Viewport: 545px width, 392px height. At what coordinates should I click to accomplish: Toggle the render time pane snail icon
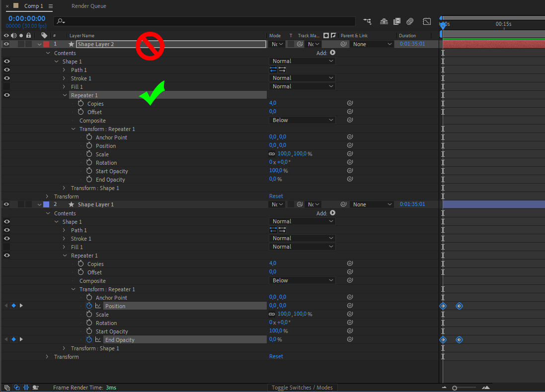click(35, 388)
